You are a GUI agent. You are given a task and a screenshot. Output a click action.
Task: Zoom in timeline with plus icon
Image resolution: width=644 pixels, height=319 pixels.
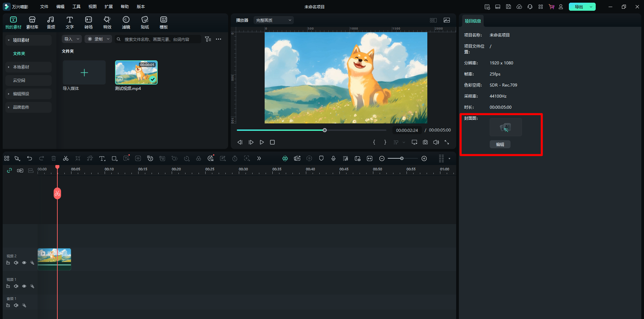click(424, 158)
